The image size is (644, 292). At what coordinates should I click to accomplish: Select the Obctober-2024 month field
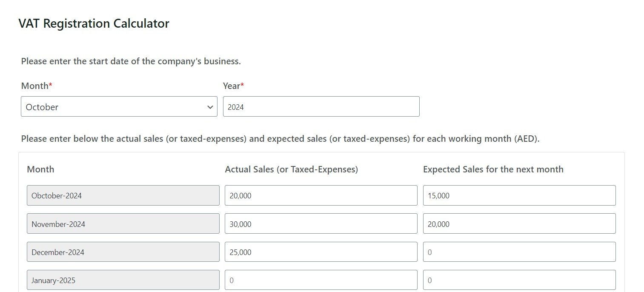click(x=123, y=196)
